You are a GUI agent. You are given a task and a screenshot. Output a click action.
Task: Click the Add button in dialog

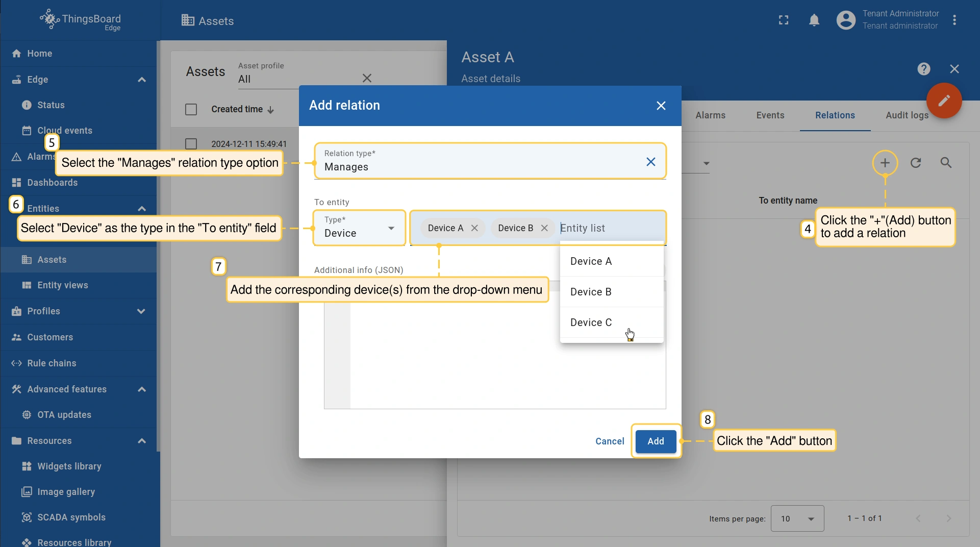point(656,441)
